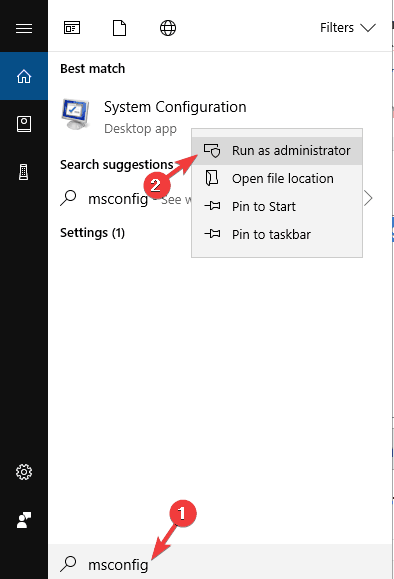Click the pin icon beside Pin to taskbar
Screen dimensions: 394x579
click(x=212, y=234)
